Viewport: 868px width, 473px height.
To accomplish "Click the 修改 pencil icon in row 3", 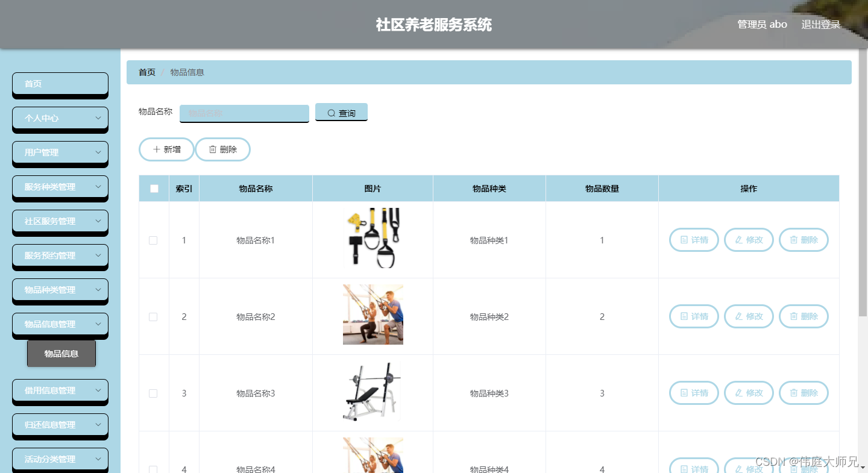I will point(739,393).
